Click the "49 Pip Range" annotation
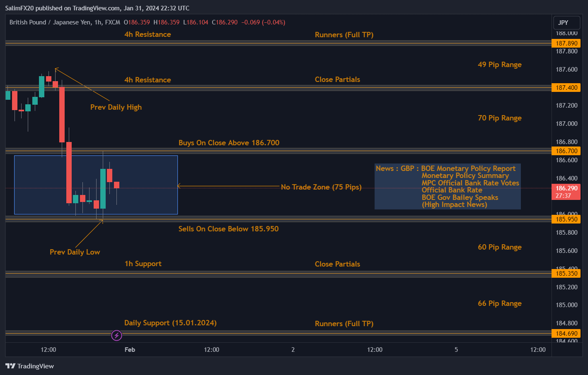This screenshot has height=375, width=588. 499,65
